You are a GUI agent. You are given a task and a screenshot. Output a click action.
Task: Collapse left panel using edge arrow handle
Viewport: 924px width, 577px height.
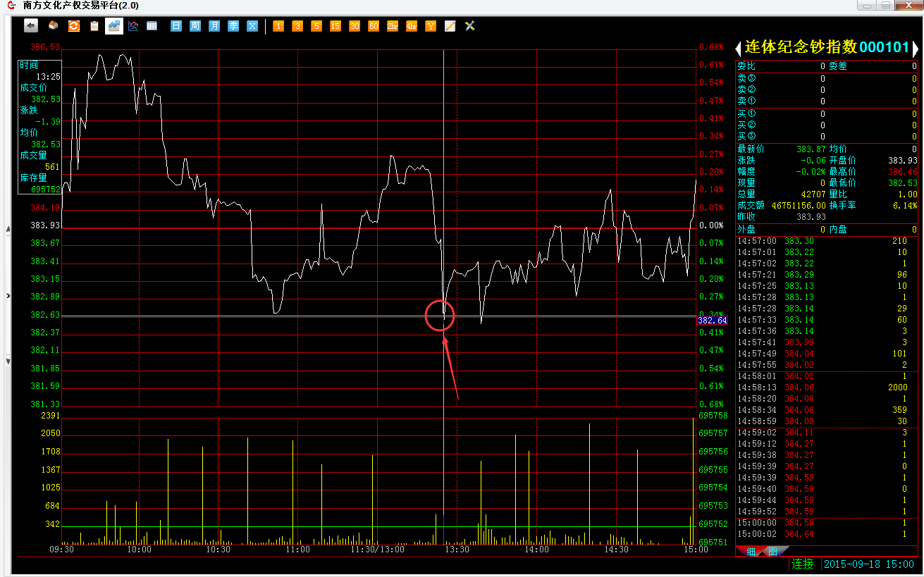coord(8,296)
